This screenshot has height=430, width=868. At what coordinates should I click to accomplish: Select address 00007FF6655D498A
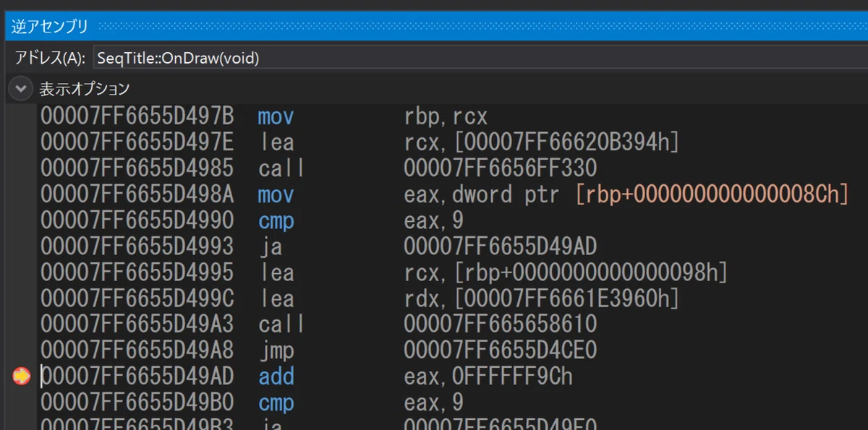point(137,194)
